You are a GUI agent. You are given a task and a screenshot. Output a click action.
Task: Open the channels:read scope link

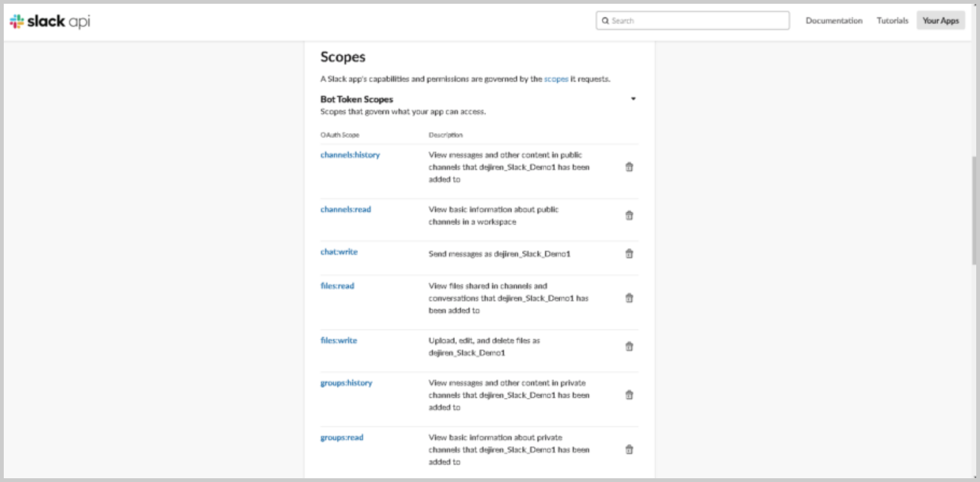[x=346, y=210]
